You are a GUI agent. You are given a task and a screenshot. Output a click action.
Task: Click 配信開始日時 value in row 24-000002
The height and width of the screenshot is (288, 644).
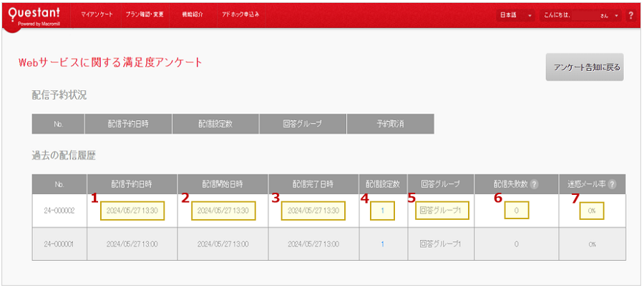click(x=223, y=211)
